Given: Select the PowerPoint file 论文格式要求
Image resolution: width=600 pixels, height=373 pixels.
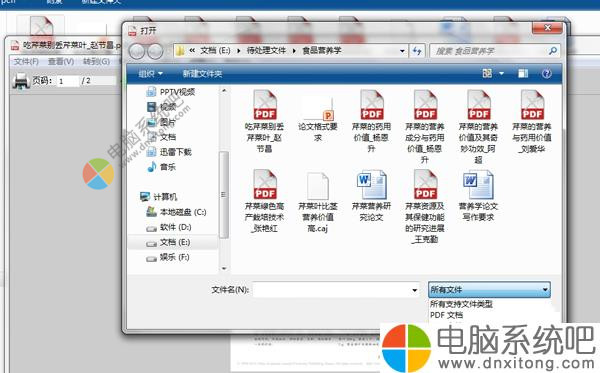Looking at the screenshot, I should point(318,119).
